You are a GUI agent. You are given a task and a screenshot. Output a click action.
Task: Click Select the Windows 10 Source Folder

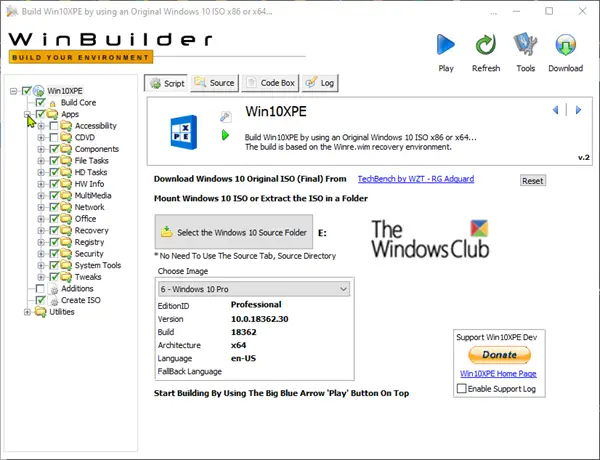[x=234, y=232]
